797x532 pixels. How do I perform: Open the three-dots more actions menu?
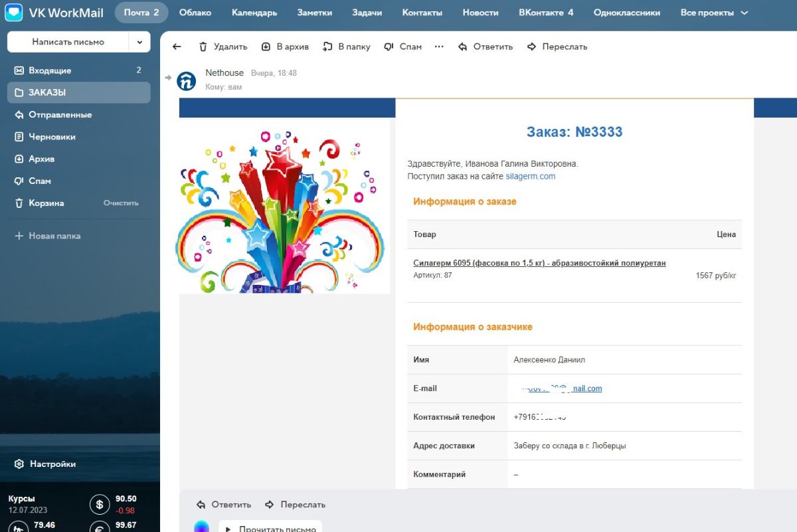(x=438, y=46)
